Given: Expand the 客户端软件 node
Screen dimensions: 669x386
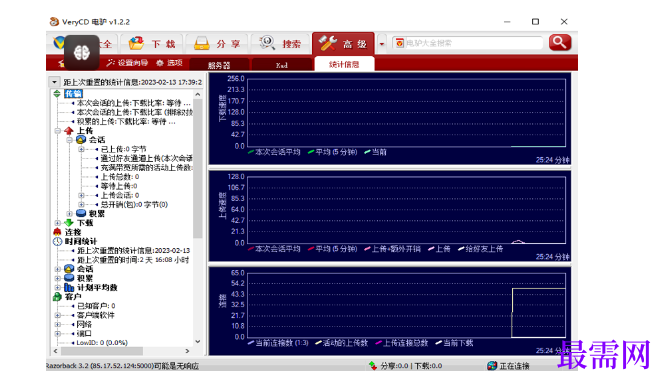Looking at the screenshot, I should click(57, 315).
